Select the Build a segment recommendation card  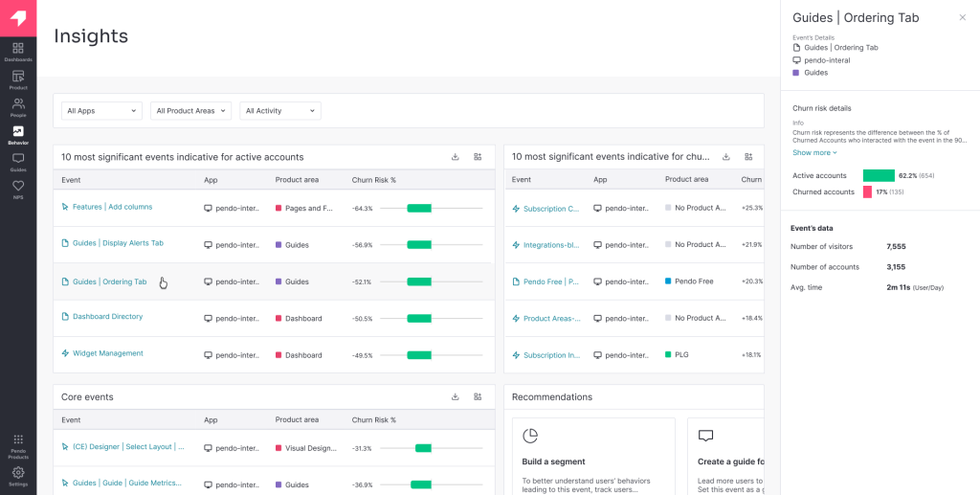pos(593,455)
